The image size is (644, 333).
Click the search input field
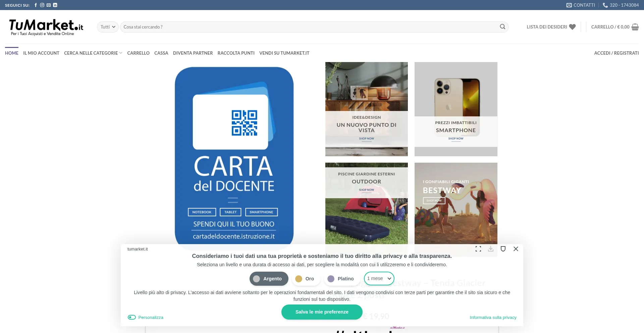[x=310, y=27]
